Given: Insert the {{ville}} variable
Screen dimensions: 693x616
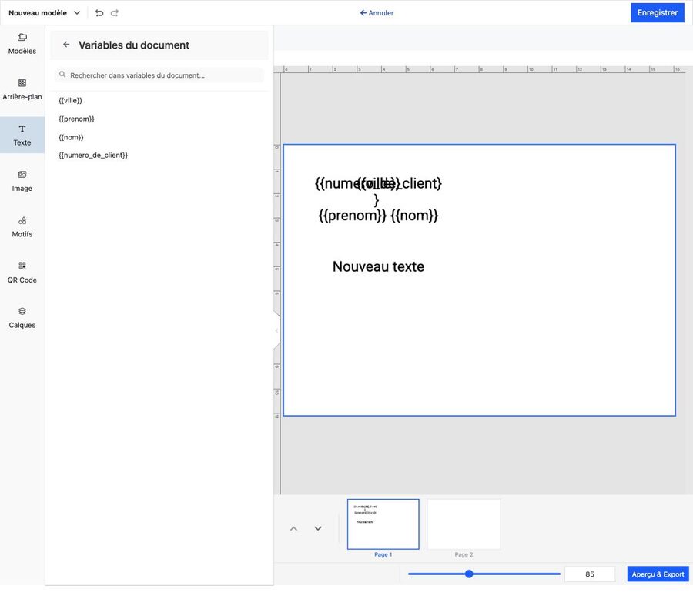Looking at the screenshot, I should [x=71, y=100].
